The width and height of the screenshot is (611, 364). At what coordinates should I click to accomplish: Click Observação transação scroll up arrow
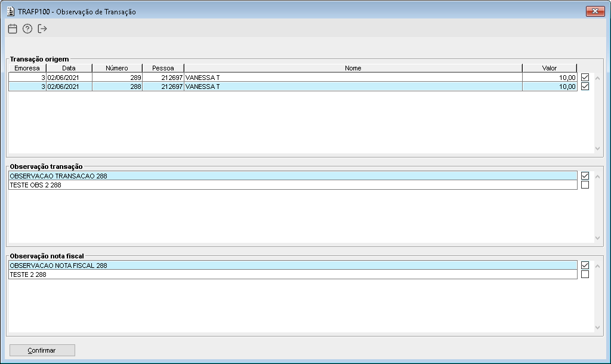click(597, 177)
